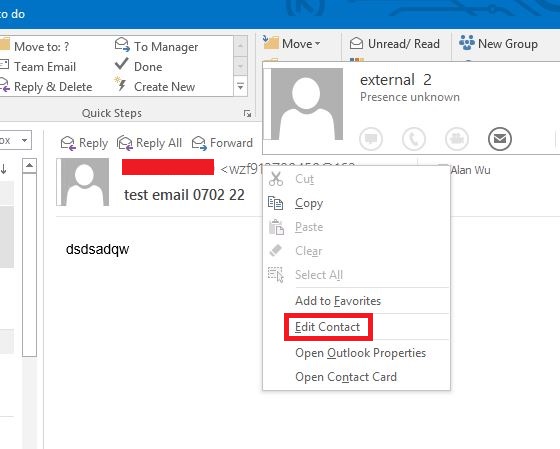The image size is (560, 449).
Task: Click Reply All in reading pane
Action: [x=149, y=143]
